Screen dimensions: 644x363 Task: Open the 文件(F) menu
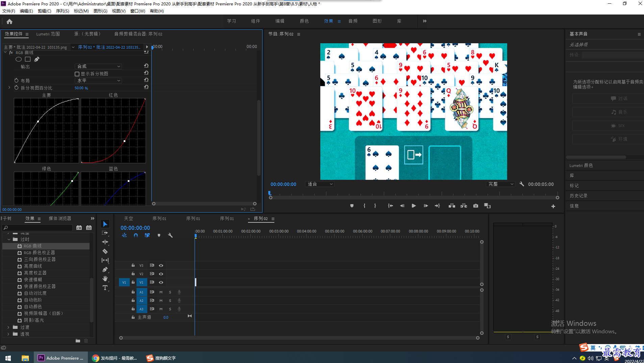point(9,11)
